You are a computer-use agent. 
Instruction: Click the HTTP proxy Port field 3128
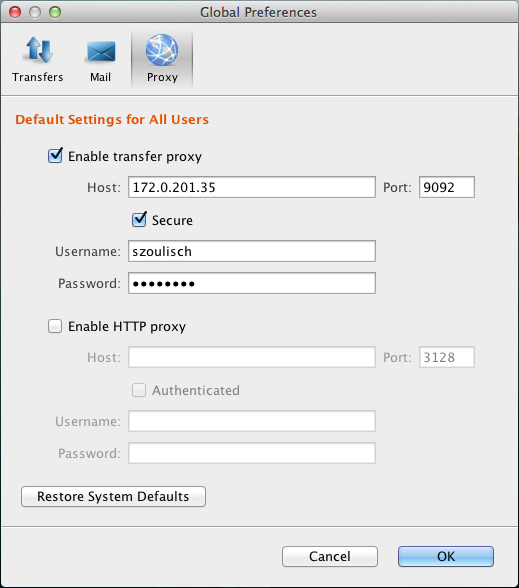pyautogui.click(x=447, y=357)
